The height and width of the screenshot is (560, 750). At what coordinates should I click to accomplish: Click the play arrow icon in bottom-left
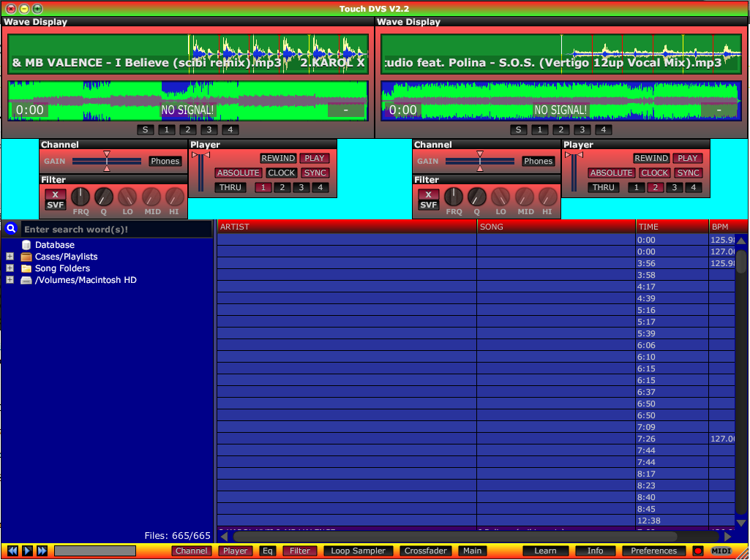pyautogui.click(x=27, y=550)
